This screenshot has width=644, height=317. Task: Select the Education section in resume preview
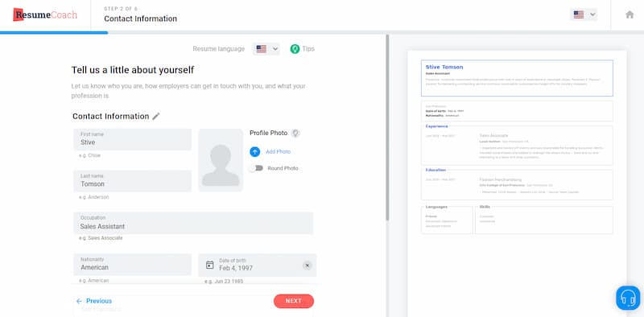point(517,184)
